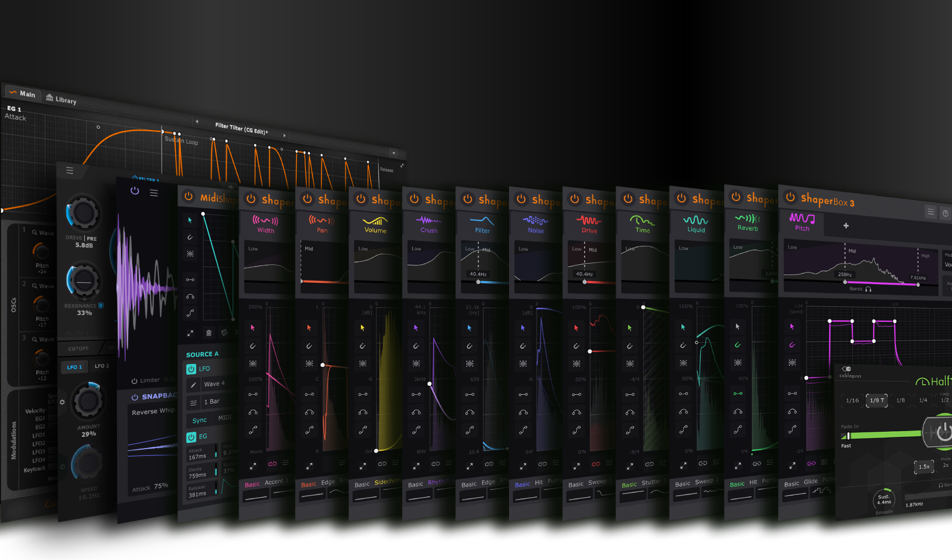Click the Fade In slider handle
The height and width of the screenshot is (560, 952).
pos(848,436)
